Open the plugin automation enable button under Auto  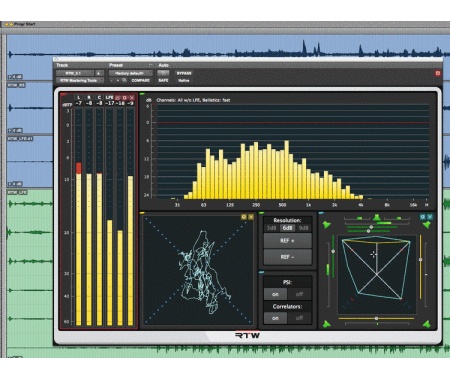tap(163, 73)
